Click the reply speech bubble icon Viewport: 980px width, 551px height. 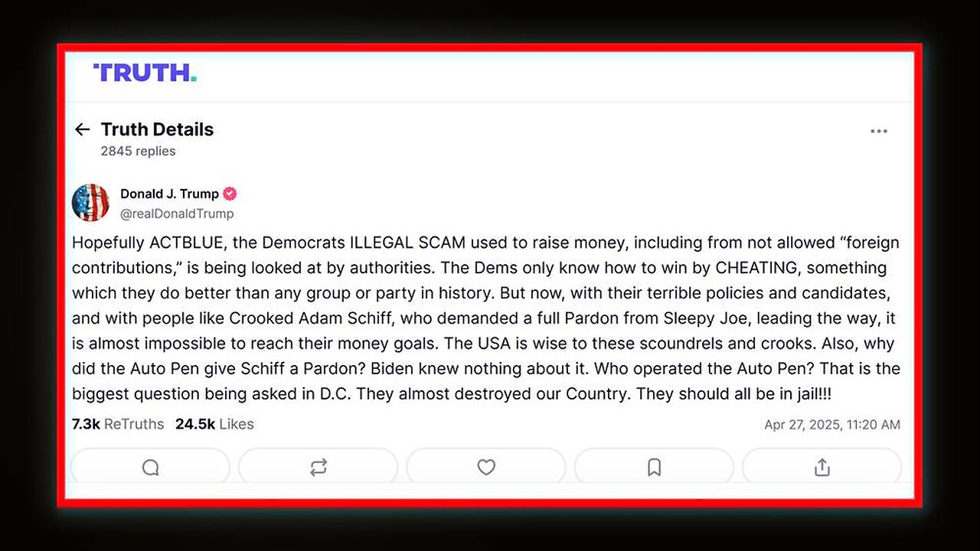click(151, 467)
